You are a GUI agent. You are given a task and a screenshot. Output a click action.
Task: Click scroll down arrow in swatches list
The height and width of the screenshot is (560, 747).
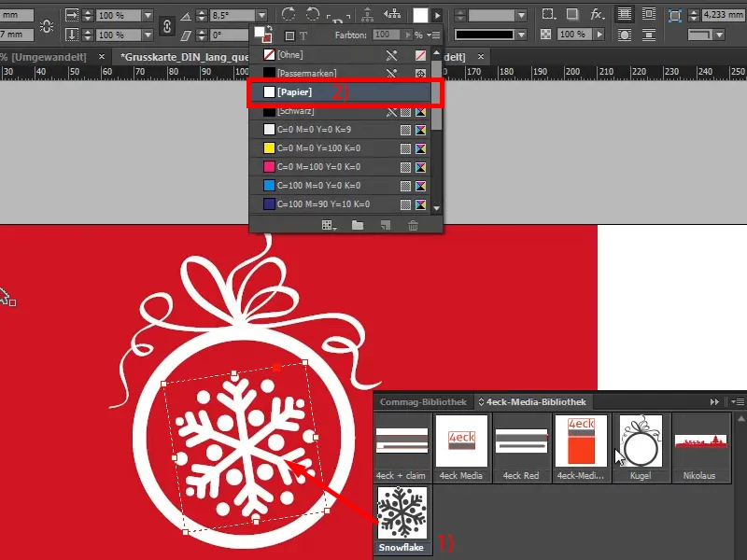point(437,208)
